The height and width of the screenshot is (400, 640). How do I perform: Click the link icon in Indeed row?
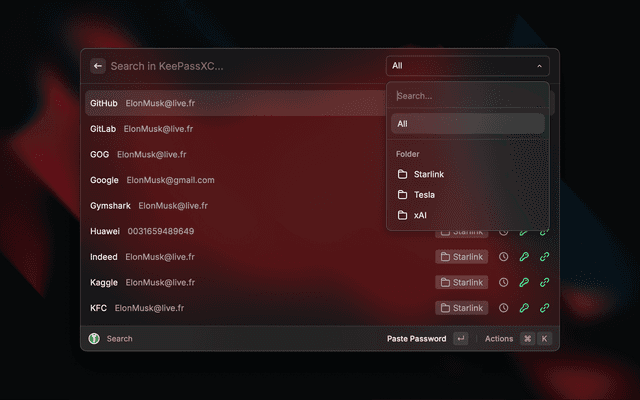[544, 257]
